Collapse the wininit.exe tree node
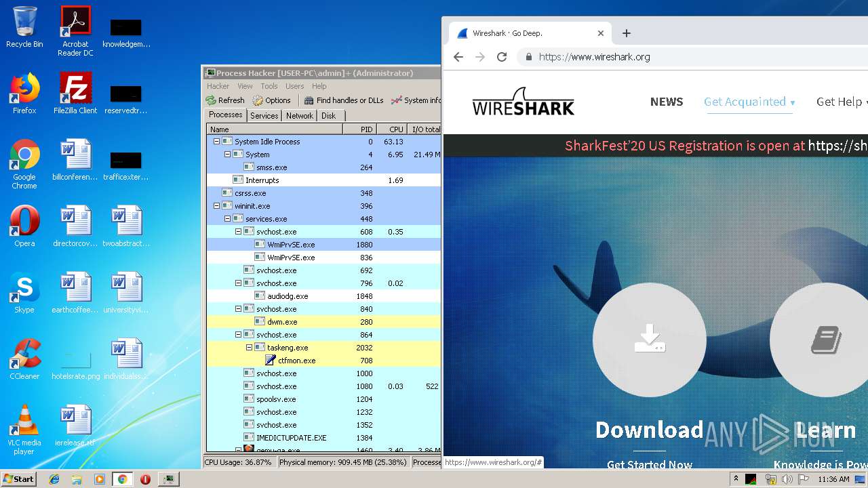The width and height of the screenshot is (868, 488). 217,206
